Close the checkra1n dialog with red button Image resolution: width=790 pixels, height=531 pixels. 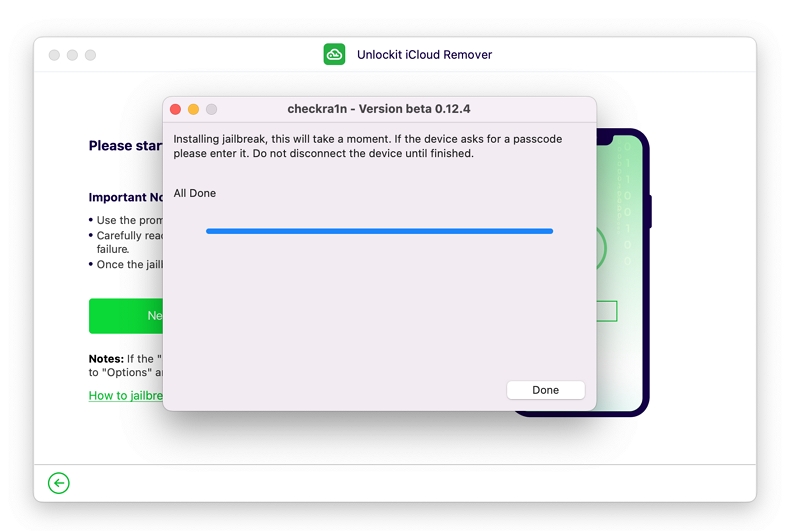[175, 109]
